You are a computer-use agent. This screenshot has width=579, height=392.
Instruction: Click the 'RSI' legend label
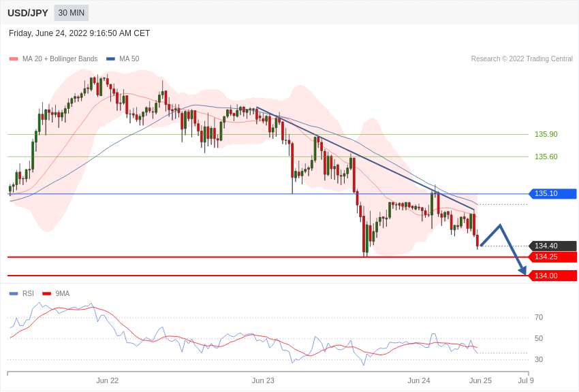click(28, 293)
